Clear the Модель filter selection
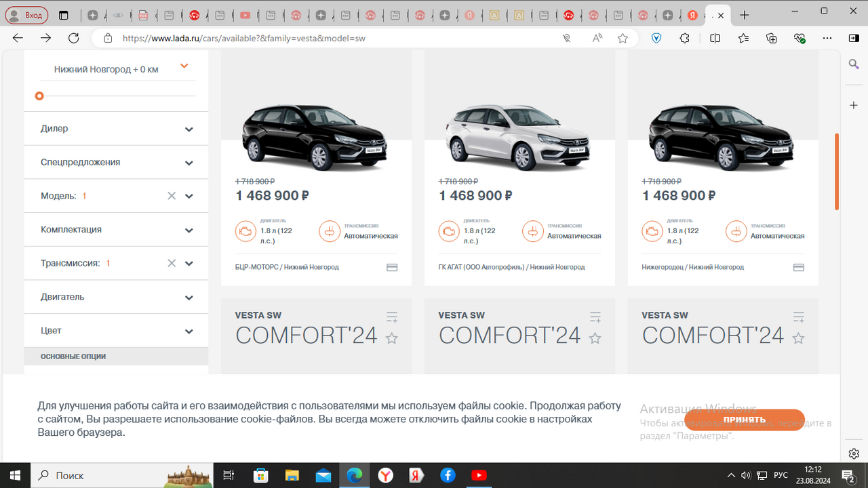The height and width of the screenshot is (488, 868). tap(172, 196)
